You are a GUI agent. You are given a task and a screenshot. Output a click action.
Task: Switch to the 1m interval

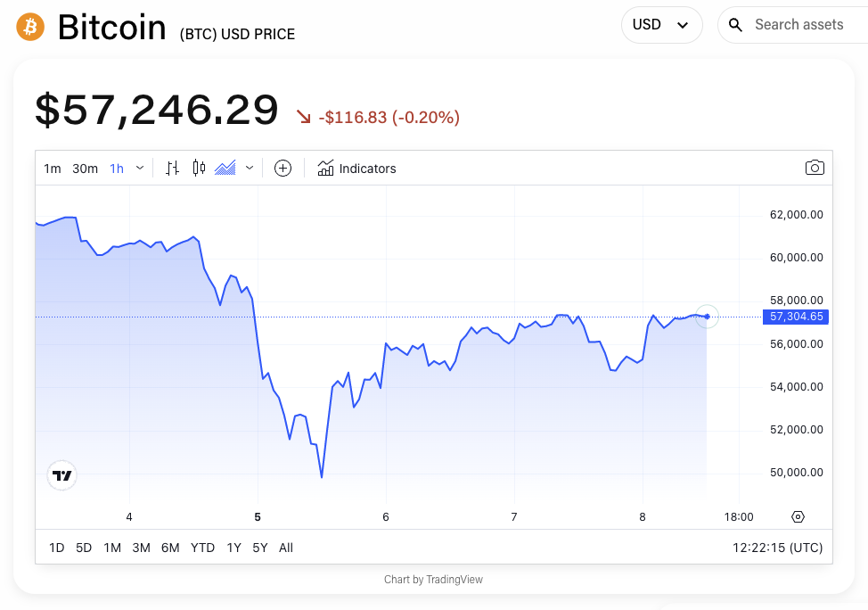click(x=52, y=168)
